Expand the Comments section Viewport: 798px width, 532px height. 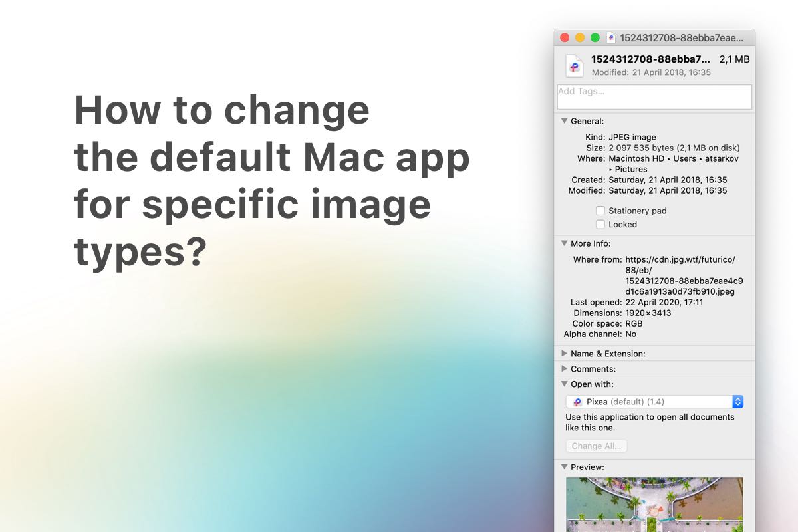(565, 369)
